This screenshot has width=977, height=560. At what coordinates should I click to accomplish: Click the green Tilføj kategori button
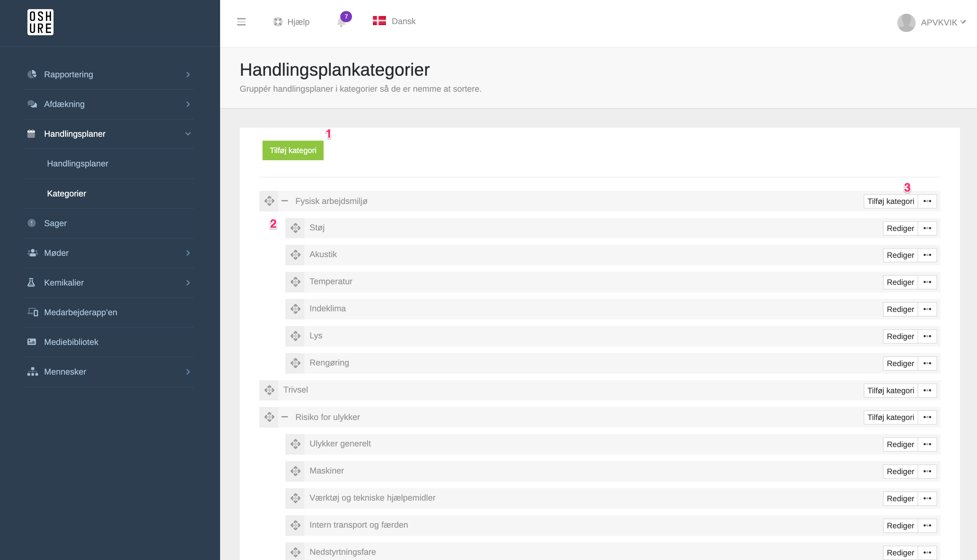pos(293,150)
